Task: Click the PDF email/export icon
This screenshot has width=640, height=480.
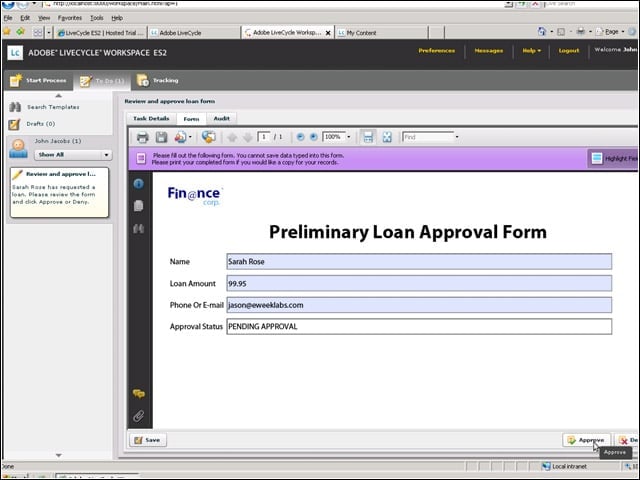Action: coord(180,137)
